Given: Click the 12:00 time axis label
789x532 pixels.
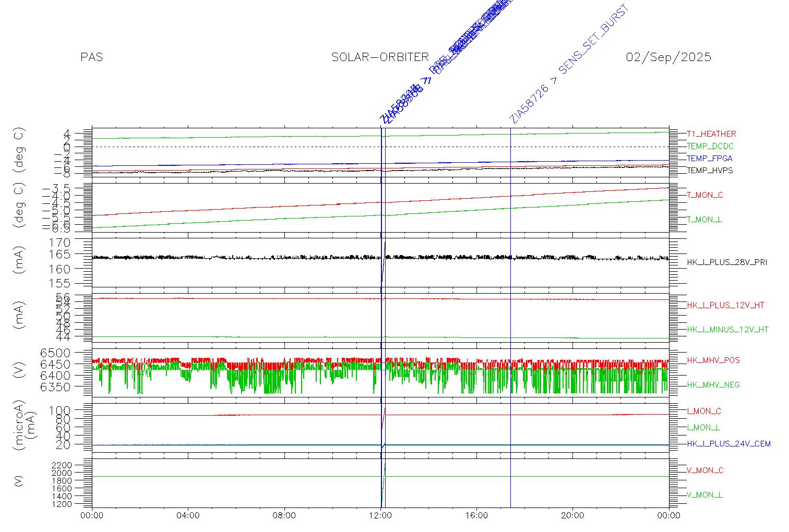Looking at the screenshot, I should pyautogui.click(x=380, y=516).
